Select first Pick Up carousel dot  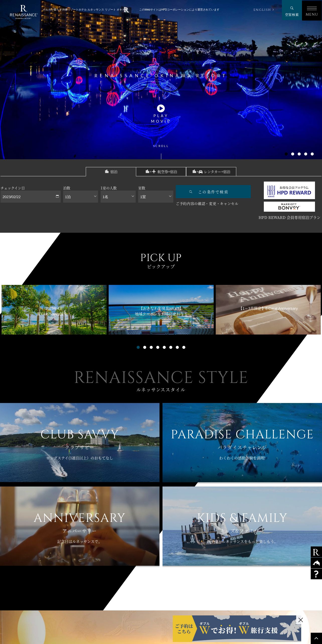(x=138, y=347)
